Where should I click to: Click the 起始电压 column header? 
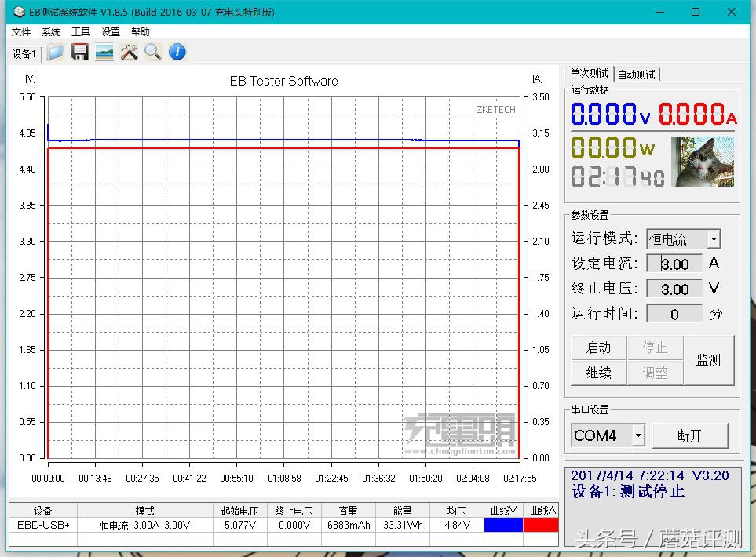tap(240, 511)
